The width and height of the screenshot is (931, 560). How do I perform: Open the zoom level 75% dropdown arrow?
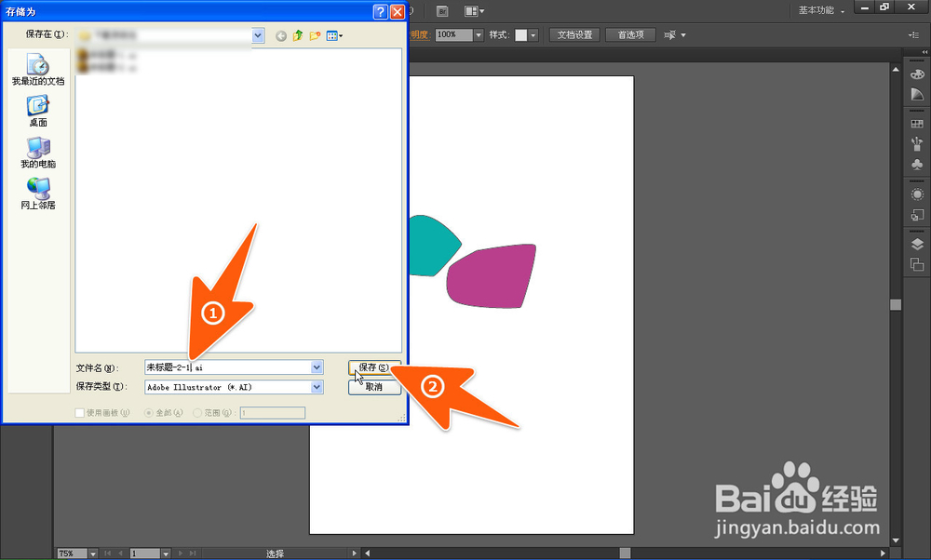coord(92,553)
